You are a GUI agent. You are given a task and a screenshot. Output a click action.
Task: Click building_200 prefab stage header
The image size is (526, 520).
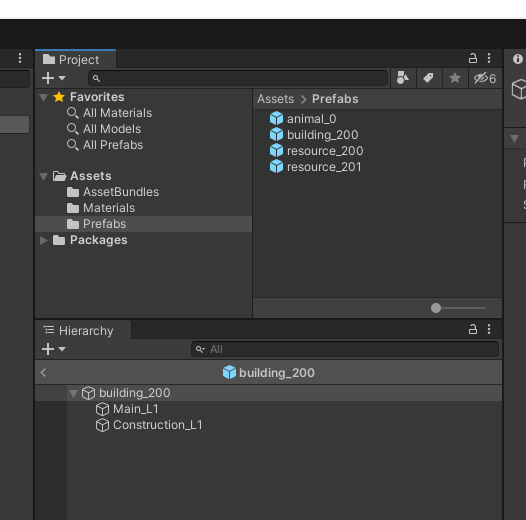click(268, 373)
